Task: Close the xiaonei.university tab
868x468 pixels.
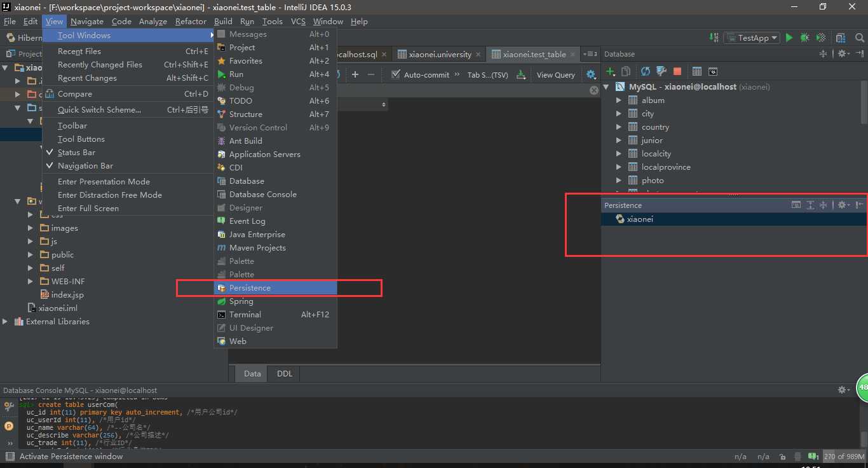Action: 480,54
